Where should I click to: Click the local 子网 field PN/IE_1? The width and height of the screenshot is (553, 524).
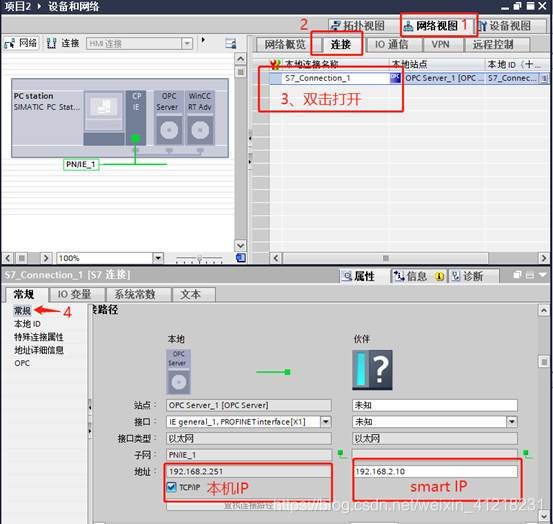coord(249,455)
